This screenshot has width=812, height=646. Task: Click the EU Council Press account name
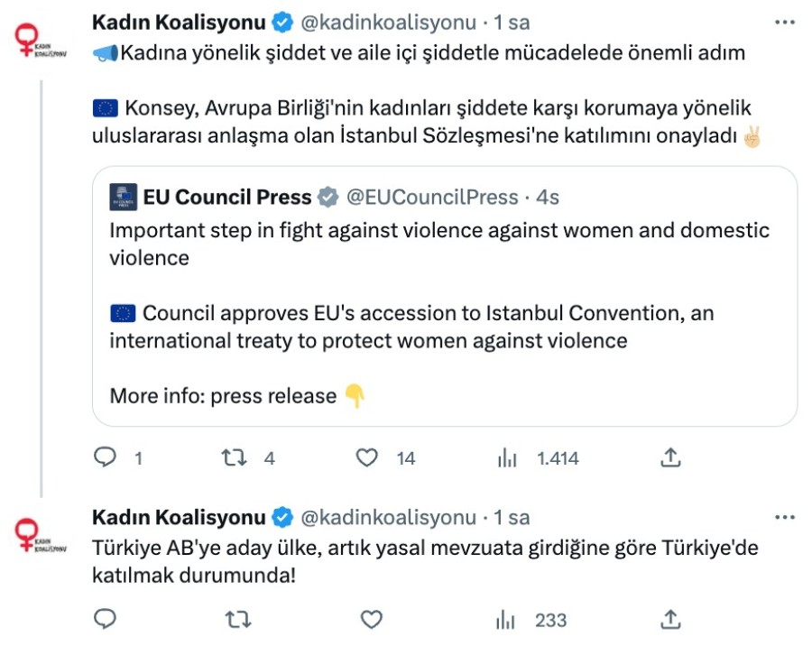point(227,197)
